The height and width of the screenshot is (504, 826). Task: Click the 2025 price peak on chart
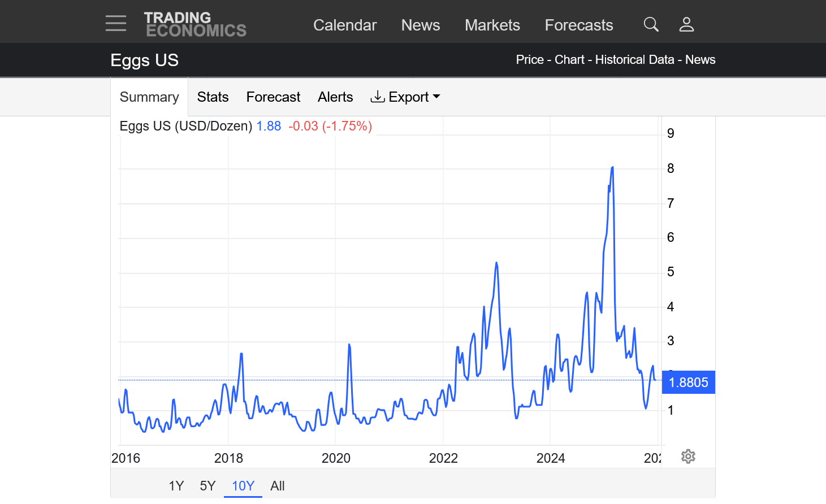pos(612,168)
